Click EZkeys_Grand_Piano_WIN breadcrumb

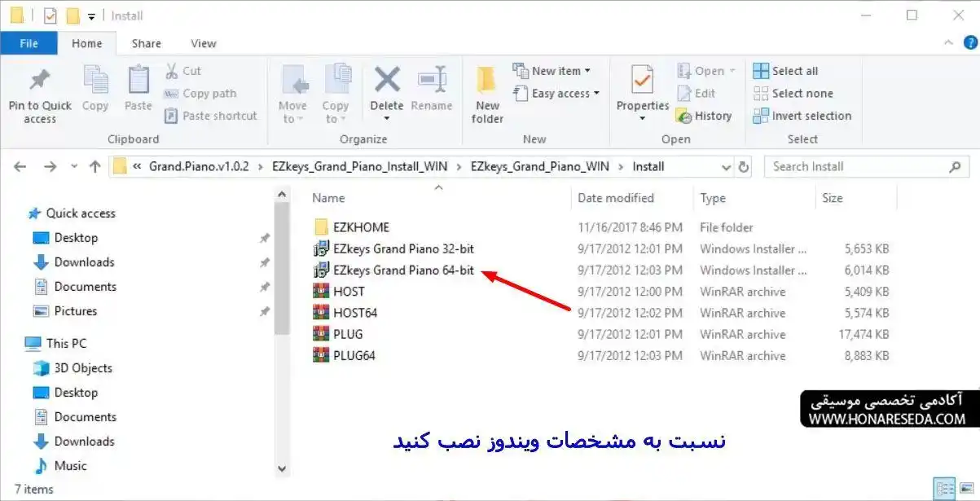[540, 166]
